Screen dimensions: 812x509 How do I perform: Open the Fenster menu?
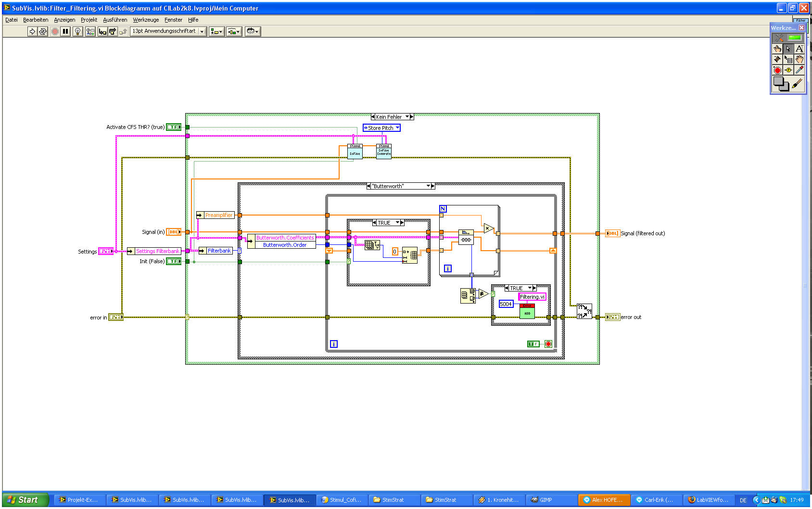coord(173,20)
